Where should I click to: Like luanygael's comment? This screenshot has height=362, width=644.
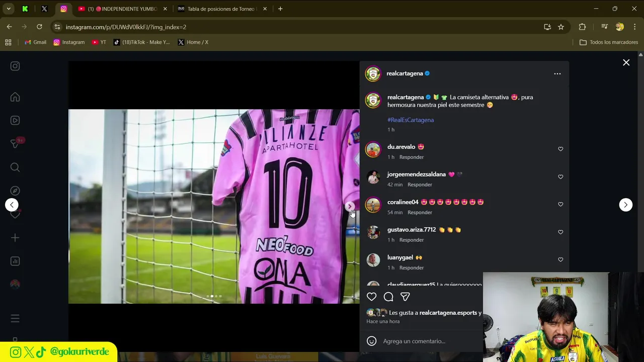coord(560,259)
